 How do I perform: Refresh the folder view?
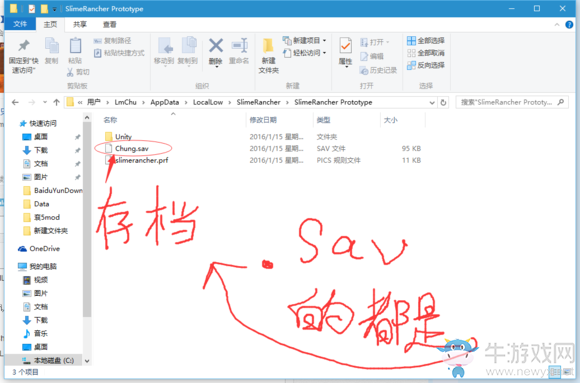click(x=443, y=103)
